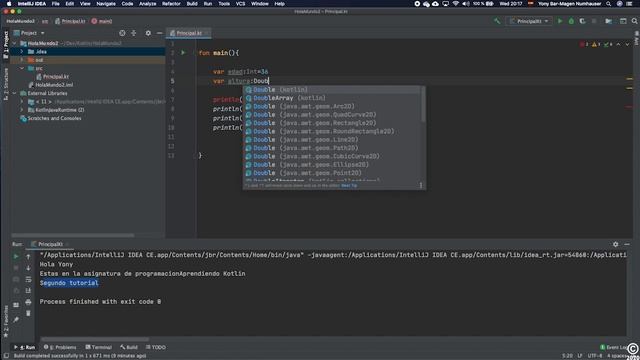
Task: Run with coverage using the shield icon
Action: click(582, 21)
